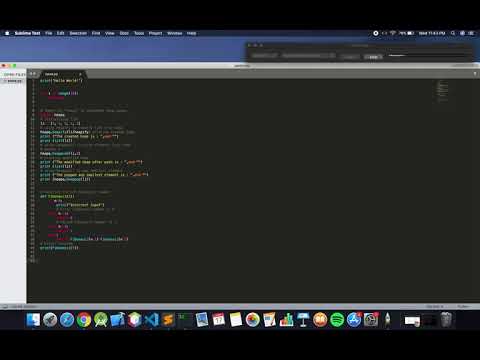Open Sublime Text icon in the dock
480x360 pixels.
pyautogui.click(x=168, y=320)
